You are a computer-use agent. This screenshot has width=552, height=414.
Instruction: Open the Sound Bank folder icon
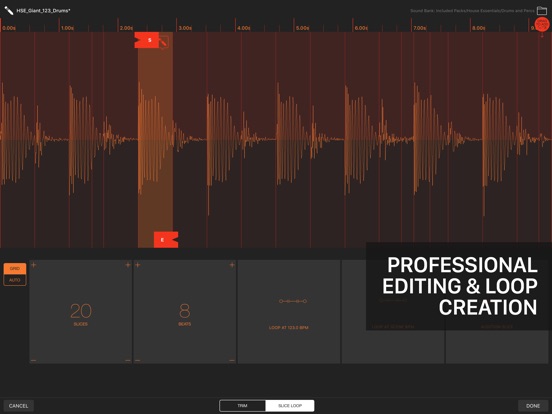(542, 11)
